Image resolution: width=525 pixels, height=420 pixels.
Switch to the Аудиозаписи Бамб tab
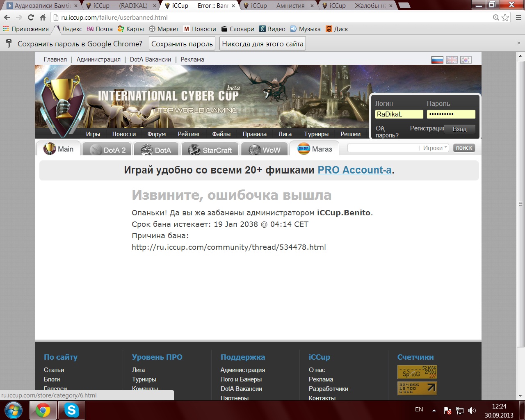42,6
